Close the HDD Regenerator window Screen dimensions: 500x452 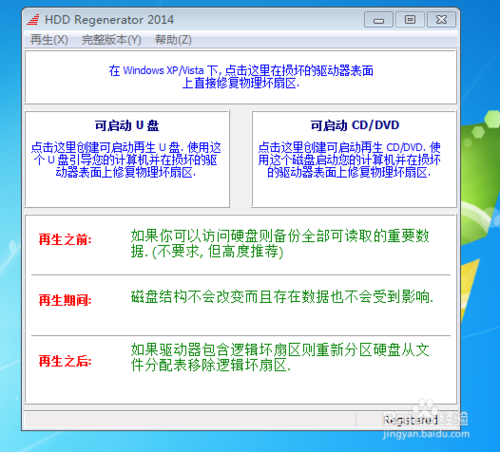(x=441, y=20)
